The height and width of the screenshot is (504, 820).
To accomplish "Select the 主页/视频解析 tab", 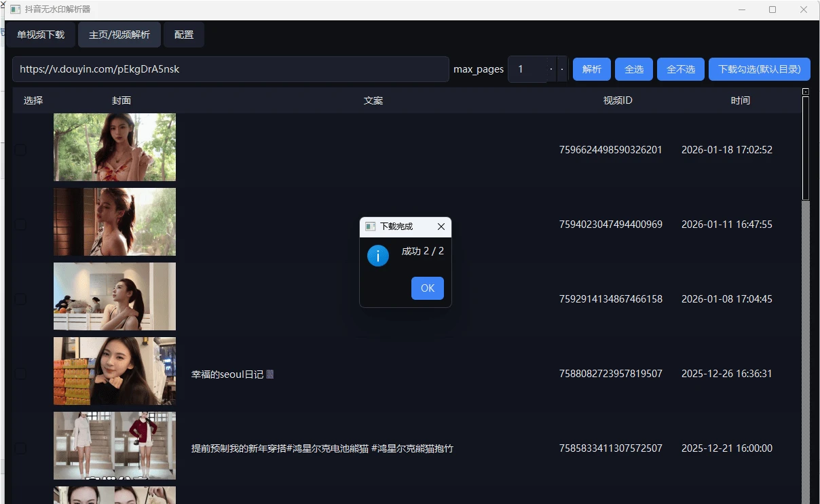I will point(119,35).
